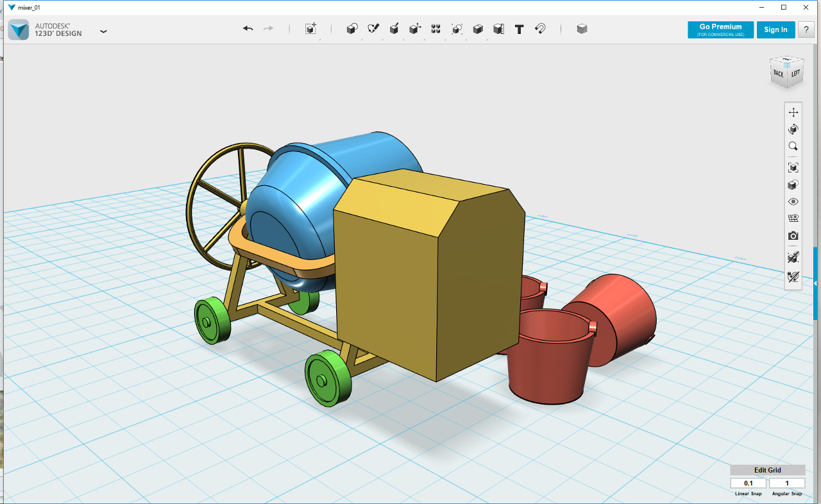
Task: Take a screenshot with camera icon
Action: pyautogui.click(x=793, y=236)
